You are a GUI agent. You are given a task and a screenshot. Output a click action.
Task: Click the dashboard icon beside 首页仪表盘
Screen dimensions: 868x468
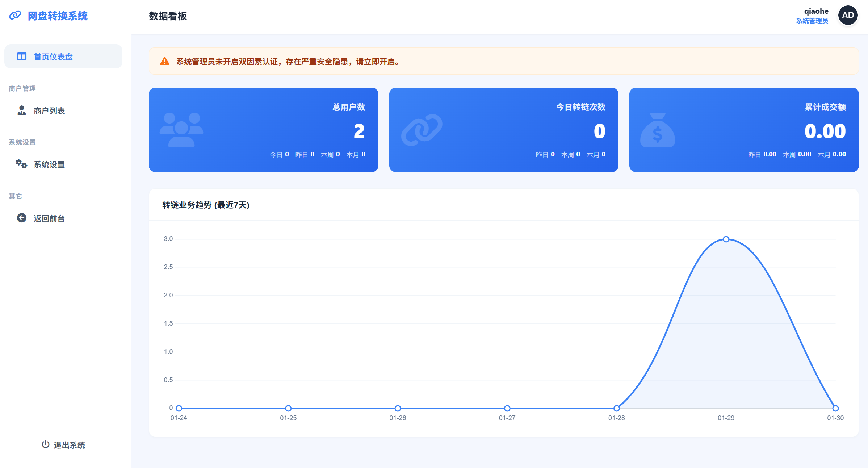click(22, 57)
